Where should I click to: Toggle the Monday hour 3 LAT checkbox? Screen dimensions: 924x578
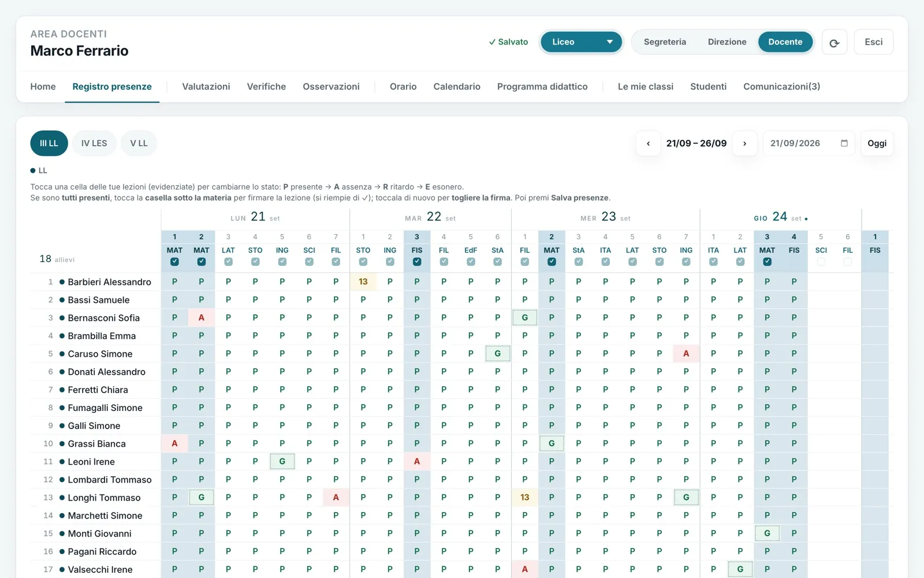(228, 262)
